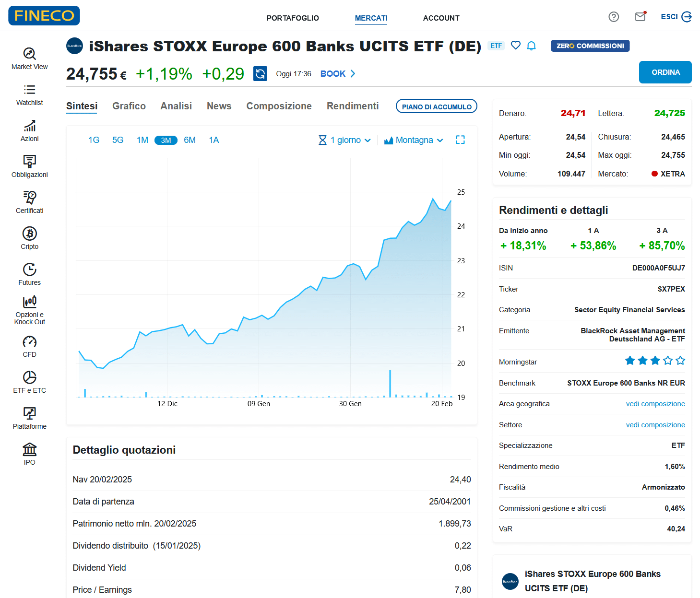Viewport: 700px width, 598px height.
Task: Click the Dividend Yield row
Action: [272, 568]
